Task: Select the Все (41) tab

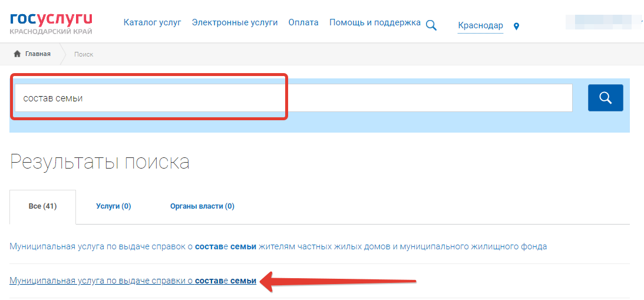Action: (42, 206)
